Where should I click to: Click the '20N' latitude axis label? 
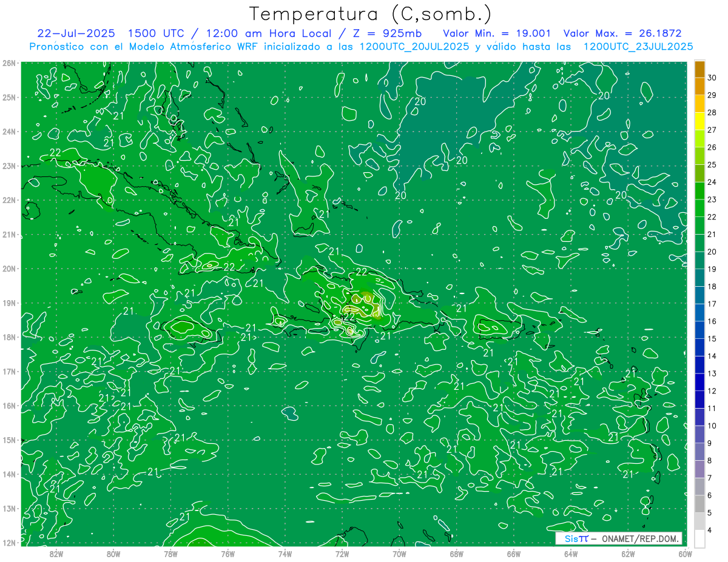(9, 269)
